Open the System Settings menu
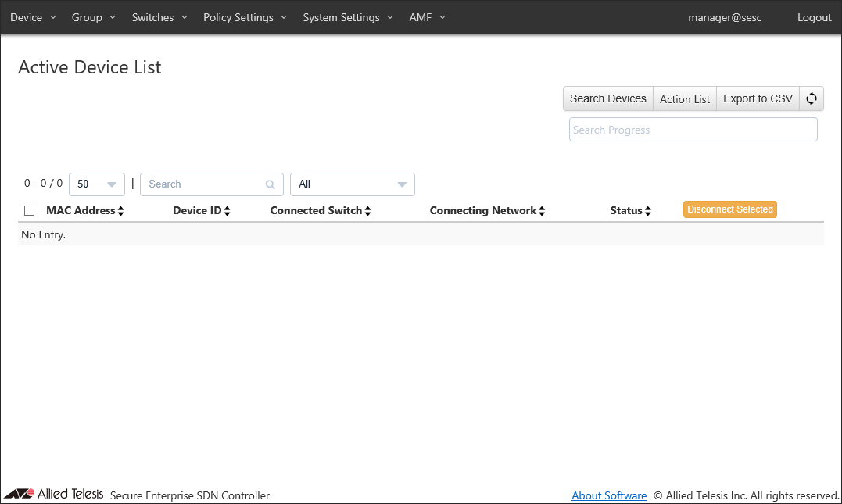 (348, 17)
